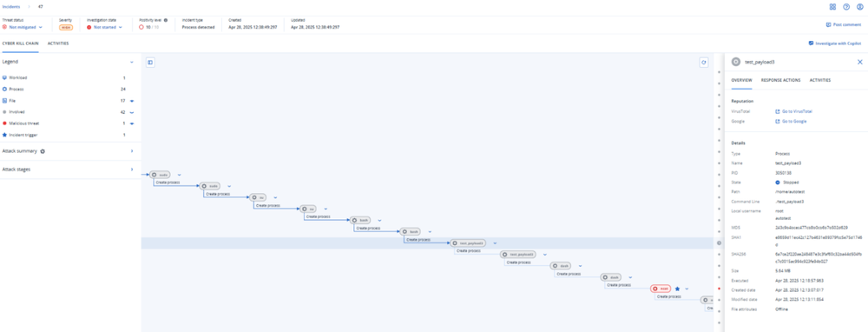The width and height of the screenshot is (868, 332).
Task: Click Investigate with Copilot button
Action: tap(835, 43)
